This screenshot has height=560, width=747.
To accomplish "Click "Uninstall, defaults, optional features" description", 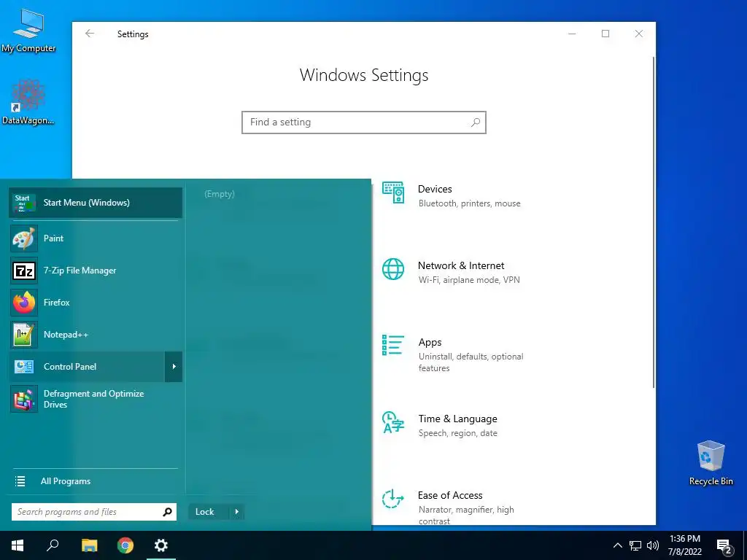I will pos(471,362).
